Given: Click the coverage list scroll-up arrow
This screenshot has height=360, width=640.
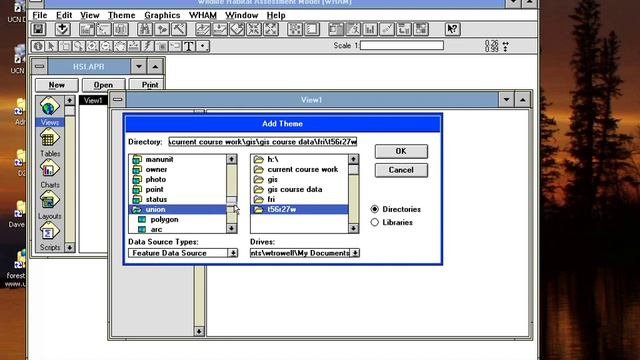Looking at the screenshot, I should click(x=231, y=159).
